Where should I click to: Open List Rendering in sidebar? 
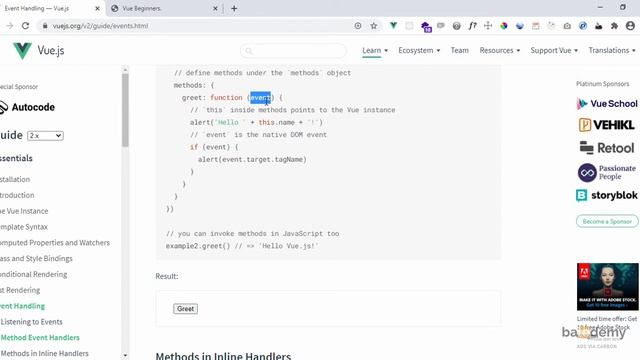tap(20, 290)
